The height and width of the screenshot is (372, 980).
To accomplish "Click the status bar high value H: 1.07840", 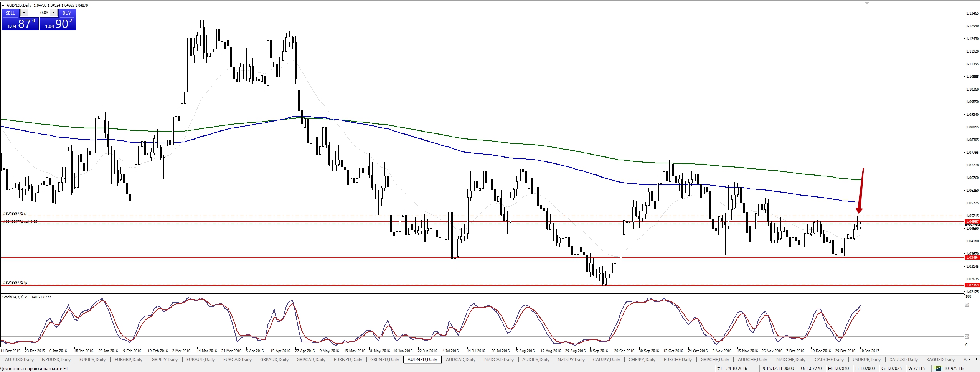I will [838, 369].
